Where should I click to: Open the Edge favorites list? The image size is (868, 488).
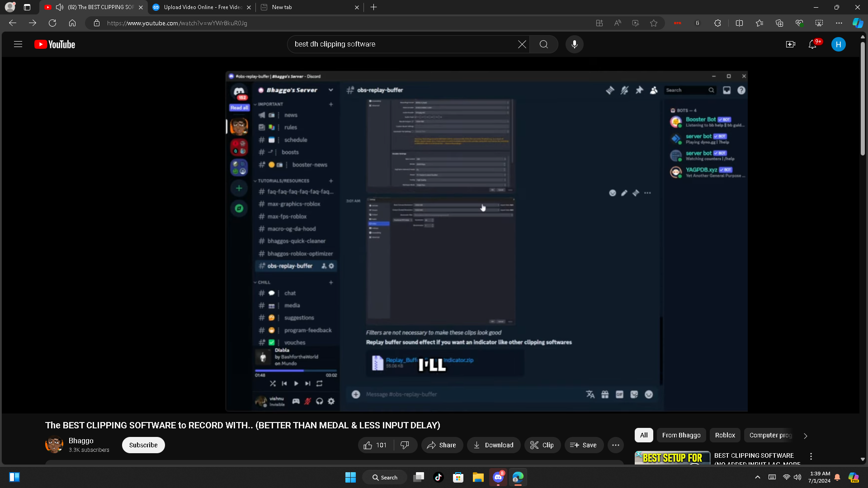coord(759,23)
